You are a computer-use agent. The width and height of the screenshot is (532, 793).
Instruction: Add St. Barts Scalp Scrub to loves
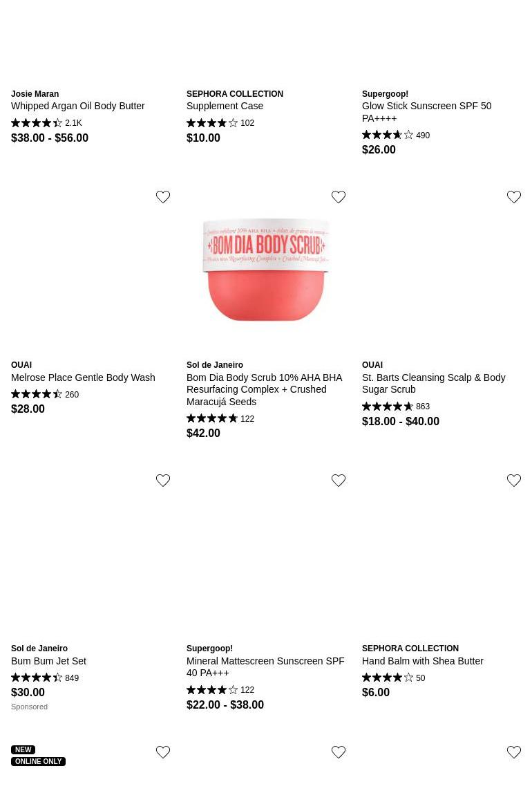tap(514, 197)
